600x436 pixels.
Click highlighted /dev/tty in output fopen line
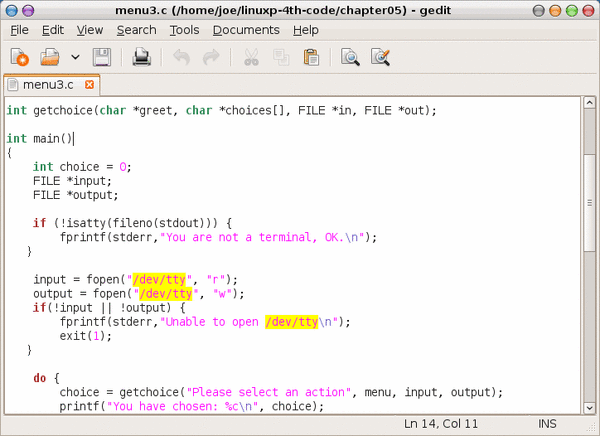coord(166,294)
